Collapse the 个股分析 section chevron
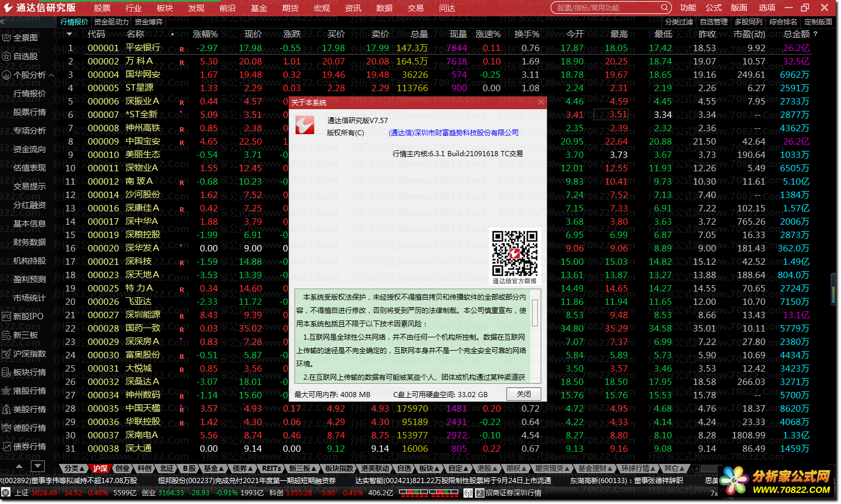Image resolution: width=841 pixels, height=504 pixels. click(x=51, y=75)
